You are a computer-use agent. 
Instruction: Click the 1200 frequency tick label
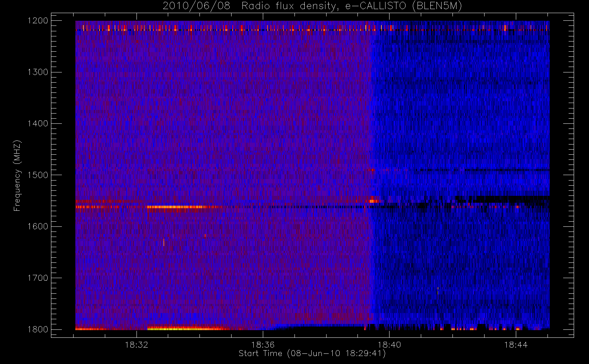38,21
